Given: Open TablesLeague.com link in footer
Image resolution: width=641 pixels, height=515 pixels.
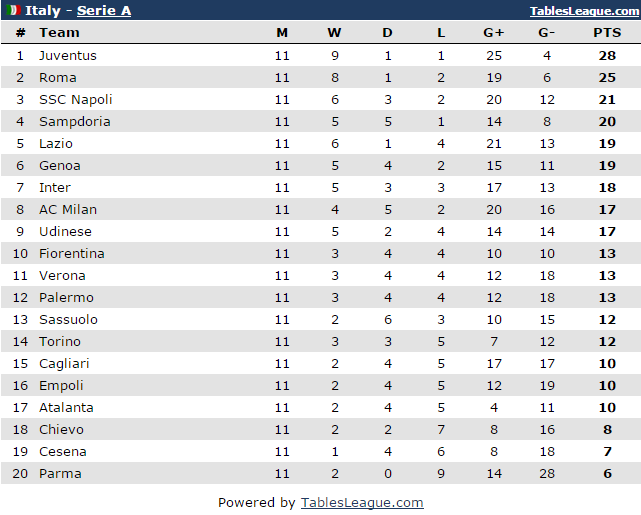Looking at the screenshot, I should [x=362, y=503].
